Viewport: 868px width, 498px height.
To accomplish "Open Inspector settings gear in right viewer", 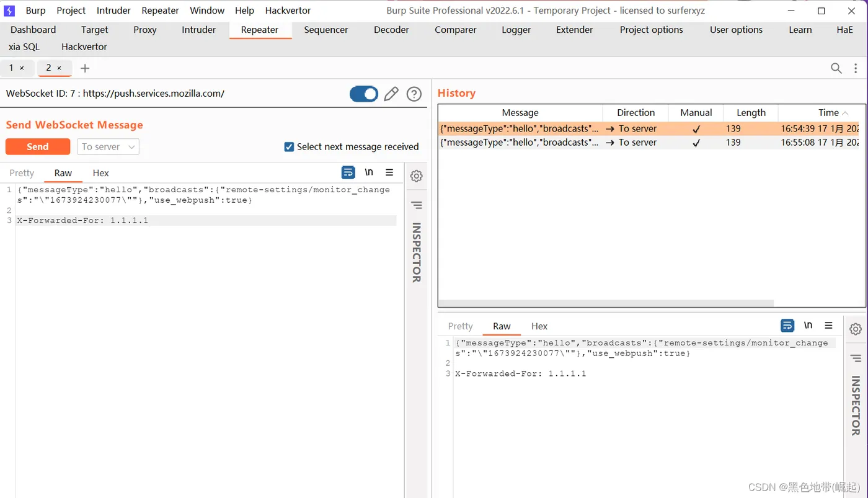I will click(856, 329).
